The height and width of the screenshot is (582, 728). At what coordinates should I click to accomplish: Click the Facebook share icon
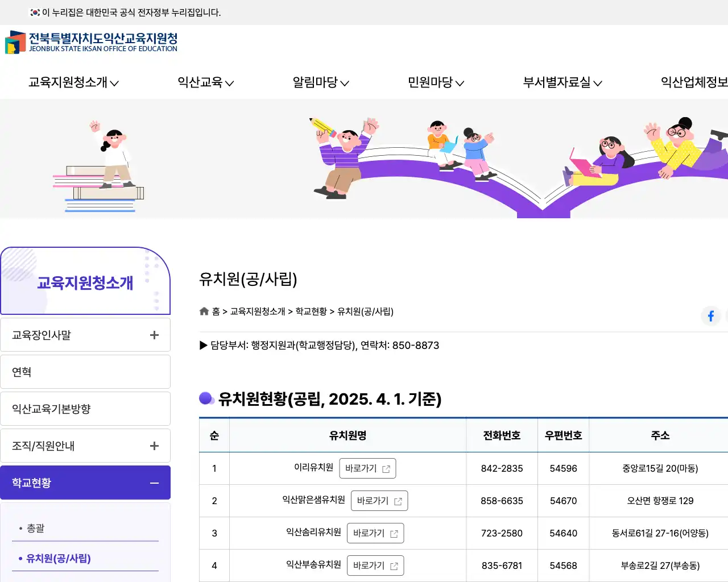click(710, 316)
